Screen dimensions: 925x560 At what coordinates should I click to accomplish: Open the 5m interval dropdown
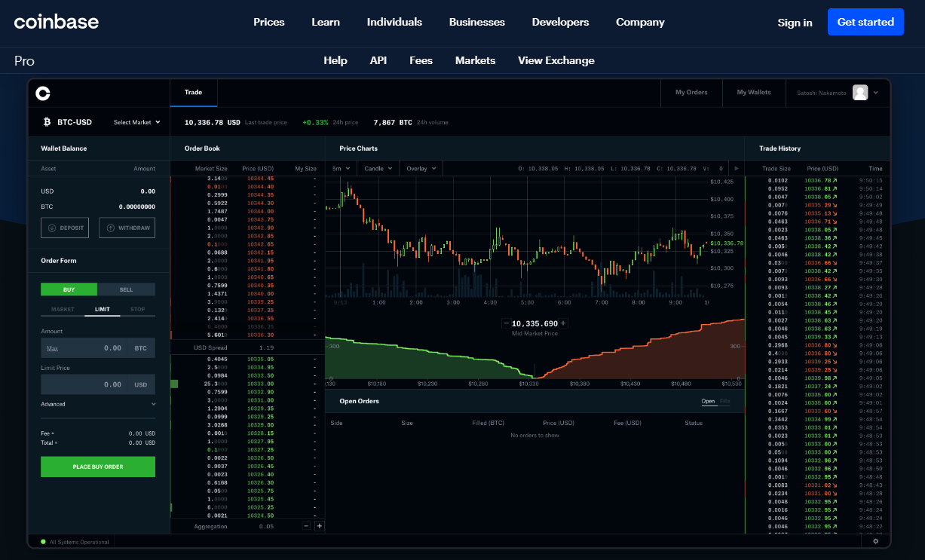pyautogui.click(x=341, y=169)
